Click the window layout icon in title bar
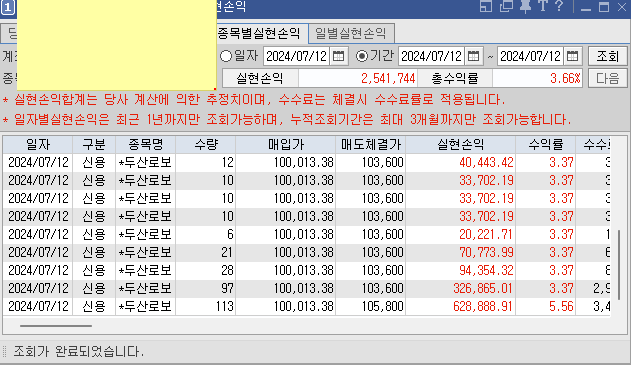Image resolution: width=631 pixels, height=365 pixels. [486, 7]
